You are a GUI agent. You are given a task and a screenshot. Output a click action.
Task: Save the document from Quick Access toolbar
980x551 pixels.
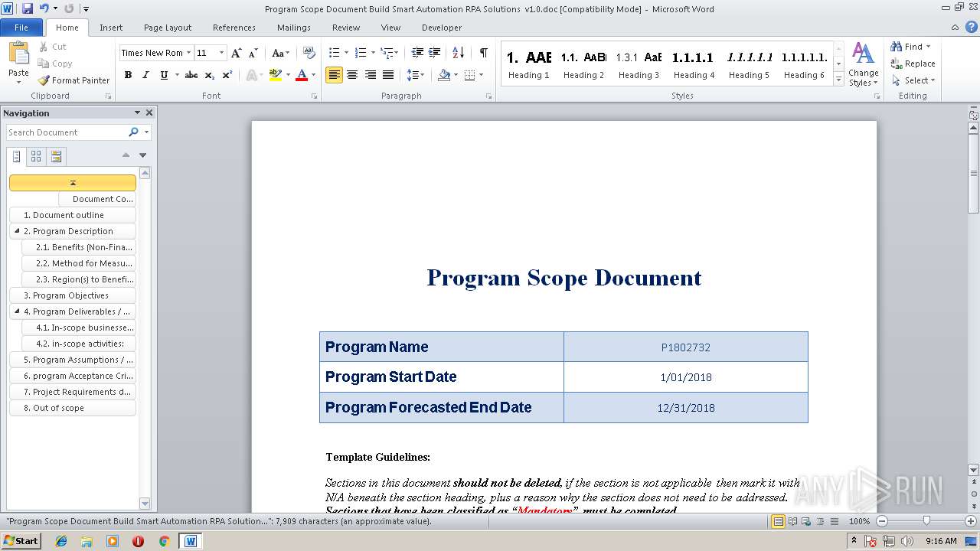pyautogui.click(x=28, y=8)
